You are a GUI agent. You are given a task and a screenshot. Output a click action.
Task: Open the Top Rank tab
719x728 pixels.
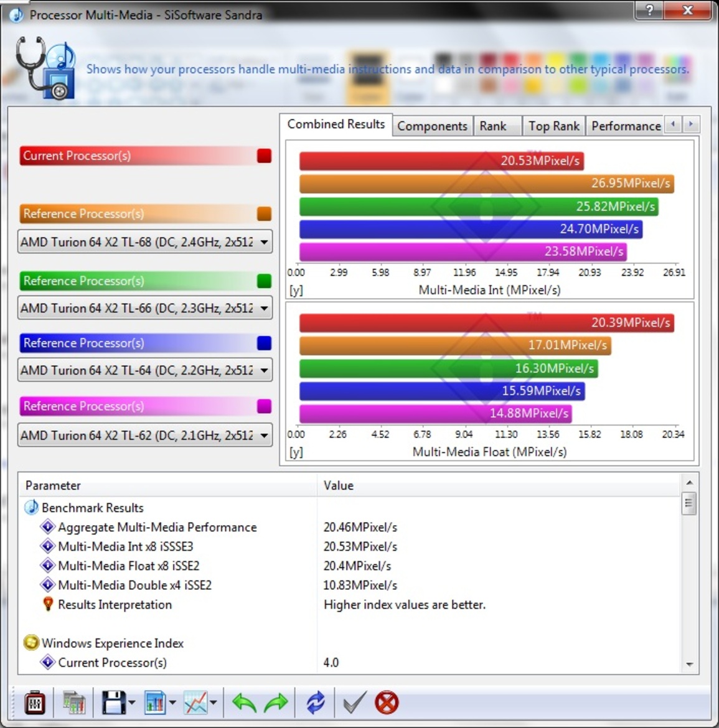click(553, 126)
